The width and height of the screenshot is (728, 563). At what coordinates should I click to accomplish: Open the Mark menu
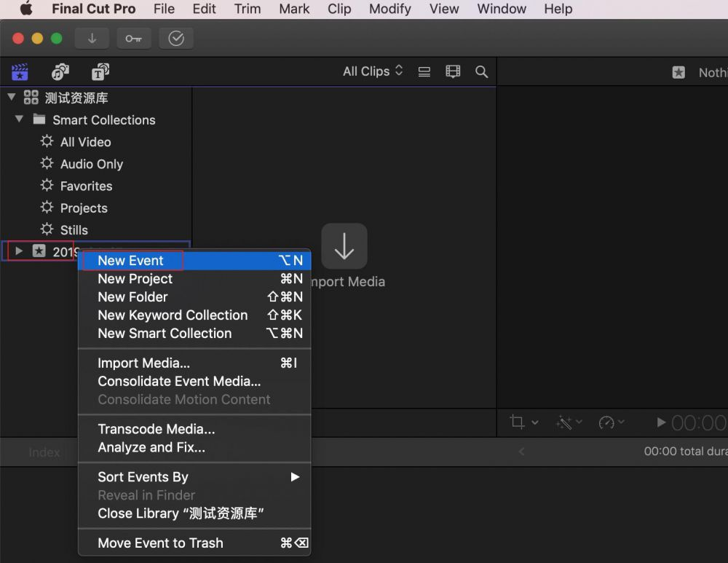click(294, 9)
